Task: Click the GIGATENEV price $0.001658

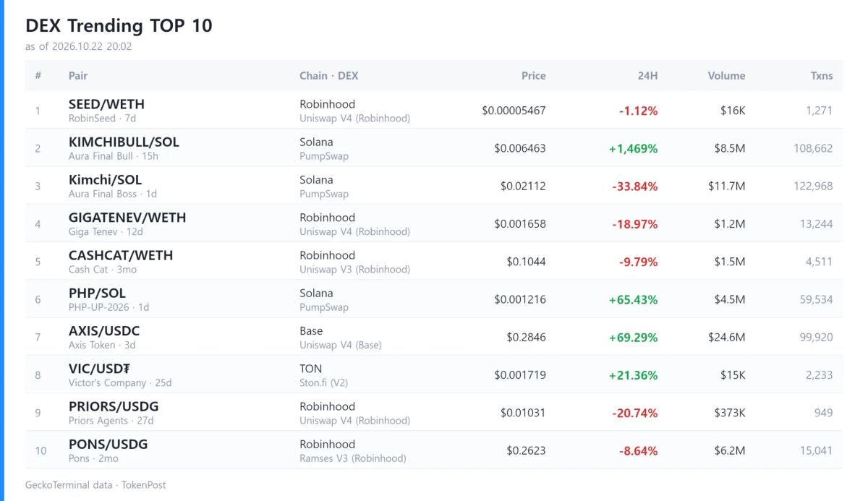Action: pyautogui.click(x=520, y=224)
